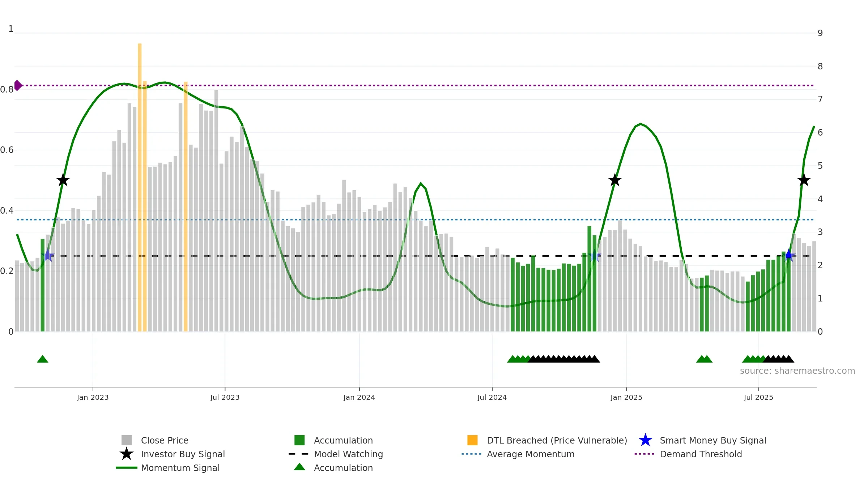This screenshot has height=488, width=868.
Task: Click the blue Smart Money star near Jul 2025
Action: pos(789,256)
